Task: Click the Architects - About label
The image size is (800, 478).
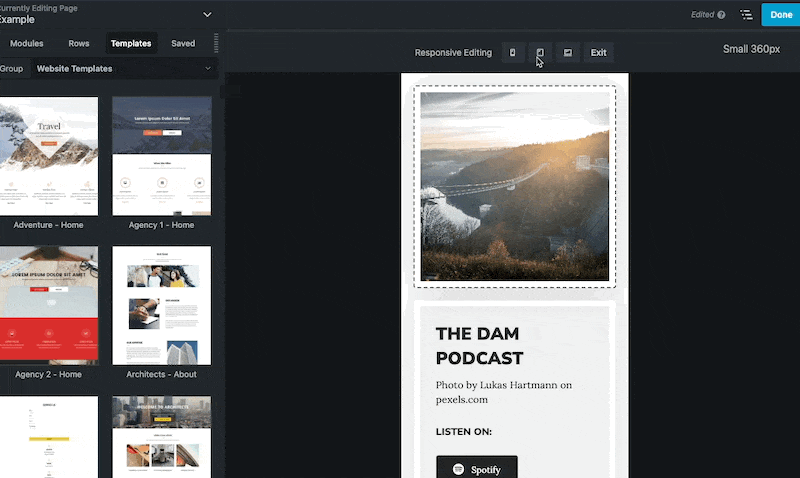Action: (x=161, y=374)
